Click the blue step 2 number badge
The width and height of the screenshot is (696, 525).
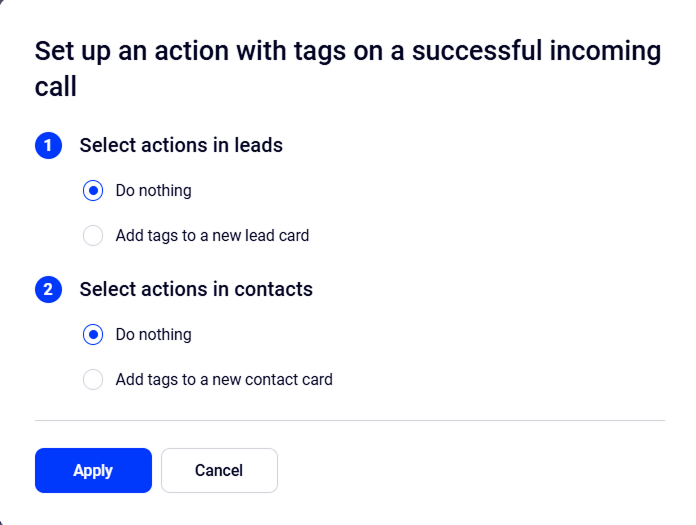pos(48,290)
